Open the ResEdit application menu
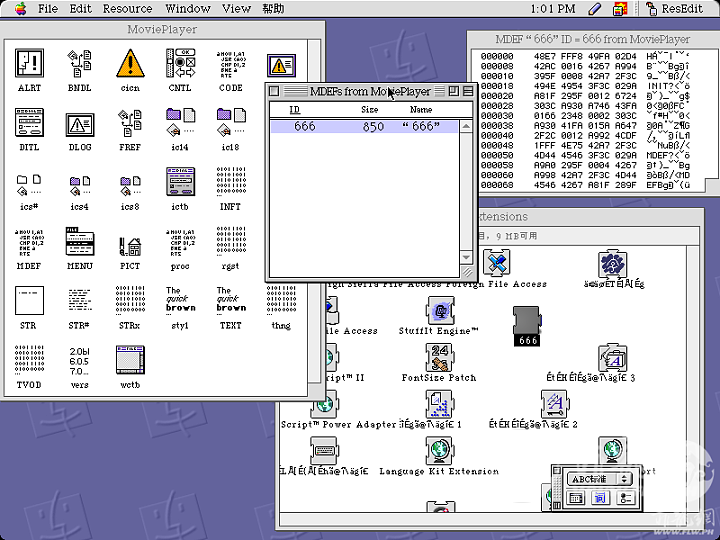Viewport: 720px width, 540px height. [674, 9]
